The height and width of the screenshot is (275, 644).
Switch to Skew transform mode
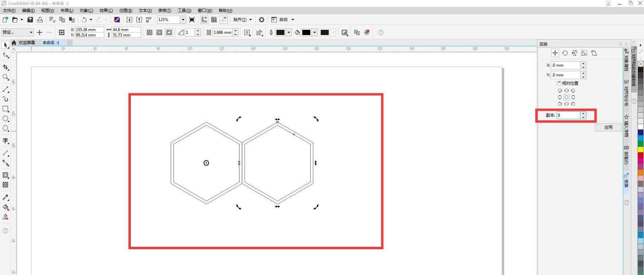[594, 53]
